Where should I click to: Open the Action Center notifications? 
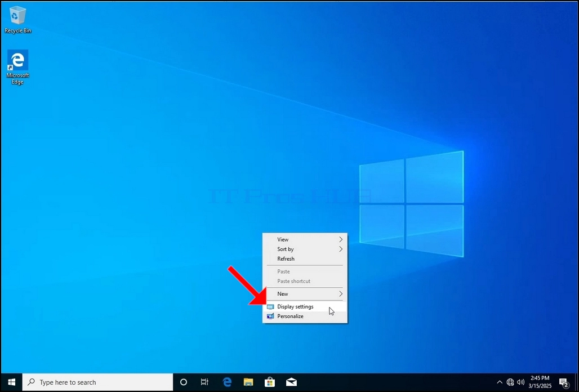click(563, 382)
